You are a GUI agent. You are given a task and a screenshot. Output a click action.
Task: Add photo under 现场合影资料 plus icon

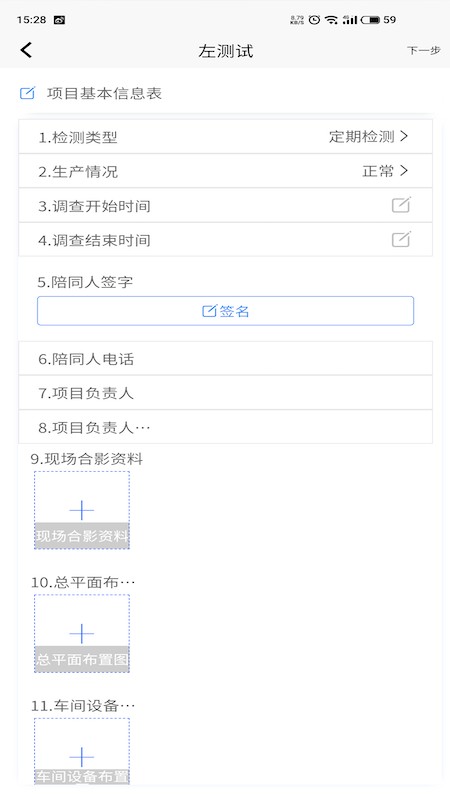pyautogui.click(x=82, y=510)
